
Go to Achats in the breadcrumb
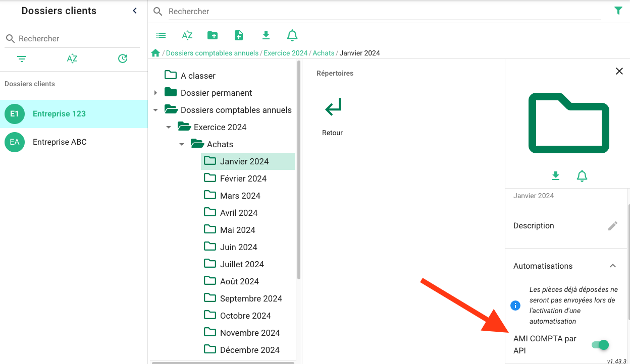(x=323, y=53)
